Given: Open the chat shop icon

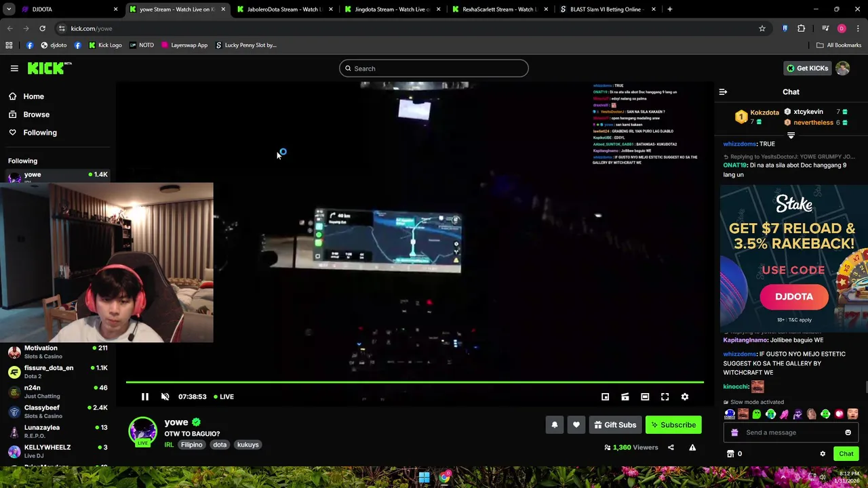Looking at the screenshot, I should pos(730,454).
